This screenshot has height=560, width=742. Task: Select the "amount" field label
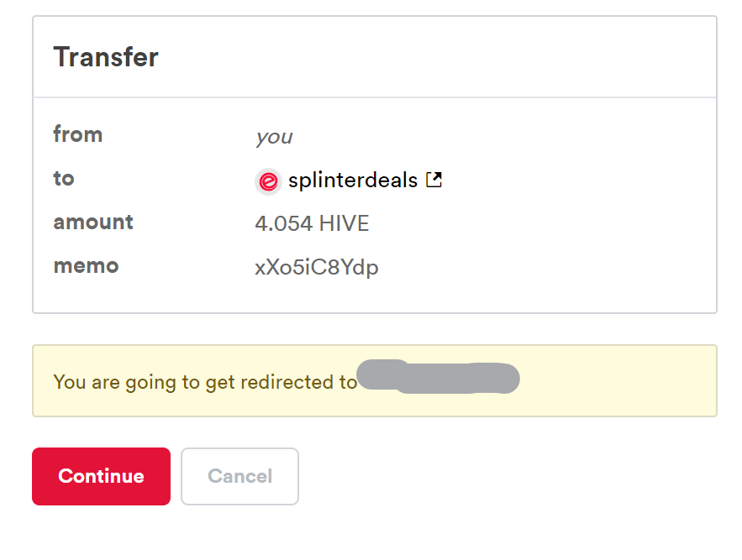[93, 222]
